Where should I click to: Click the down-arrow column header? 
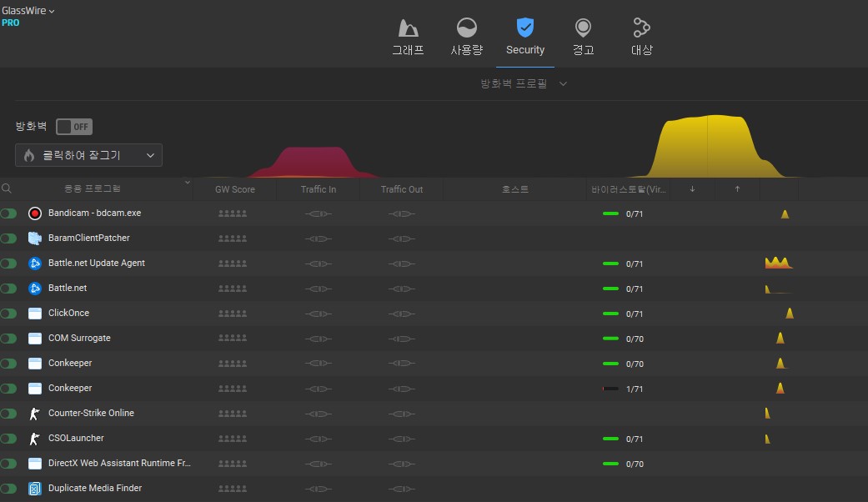point(693,189)
